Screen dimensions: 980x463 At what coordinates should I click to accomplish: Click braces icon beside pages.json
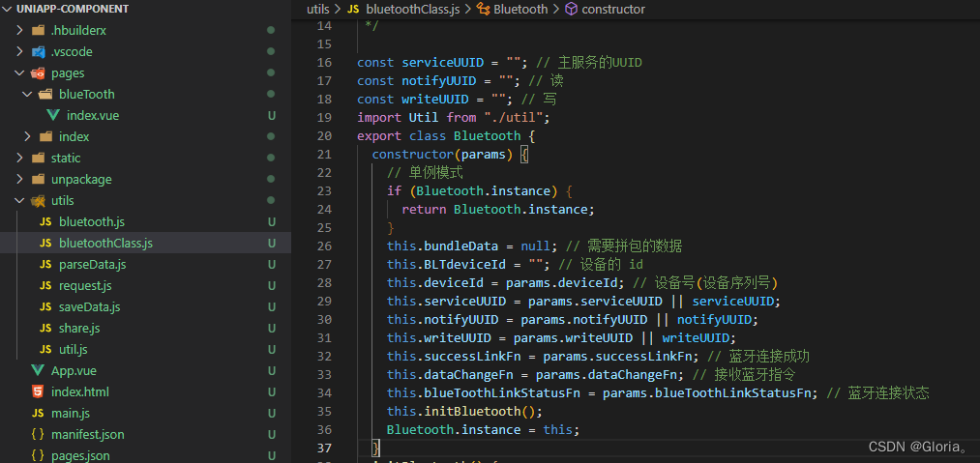(38, 455)
